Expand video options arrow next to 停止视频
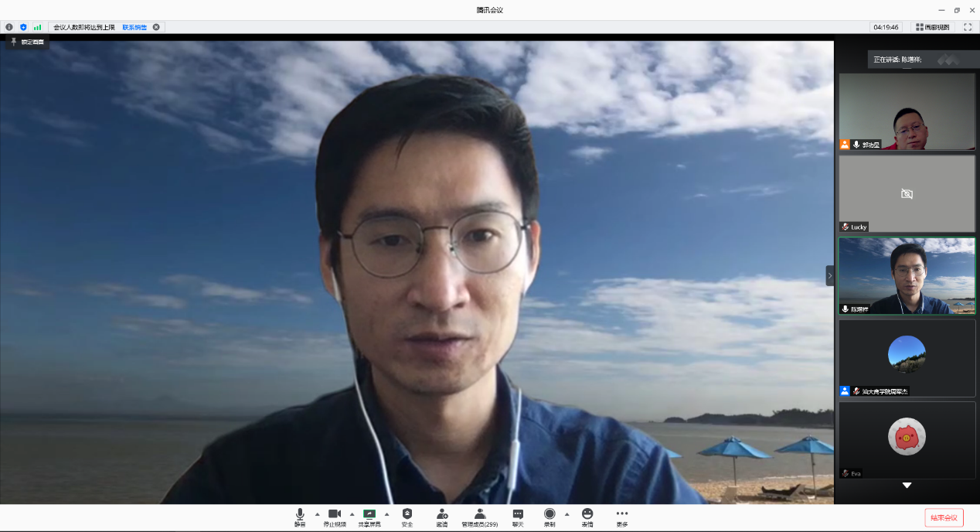The height and width of the screenshot is (532, 980). click(352, 513)
